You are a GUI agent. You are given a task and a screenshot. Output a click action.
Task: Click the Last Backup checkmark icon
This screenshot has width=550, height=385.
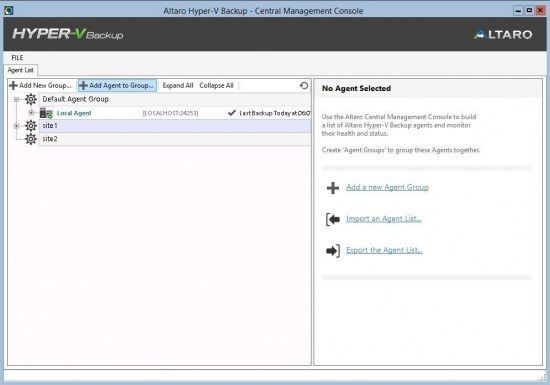point(232,113)
